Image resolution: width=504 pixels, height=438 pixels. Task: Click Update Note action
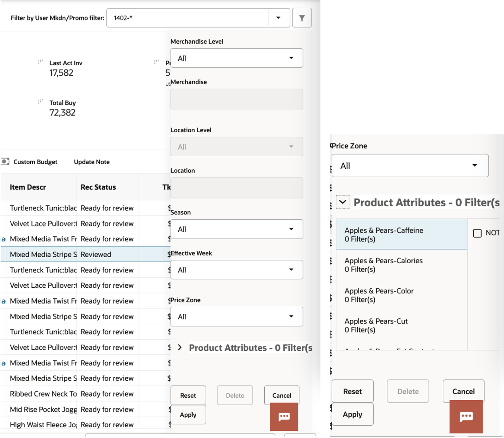click(92, 162)
